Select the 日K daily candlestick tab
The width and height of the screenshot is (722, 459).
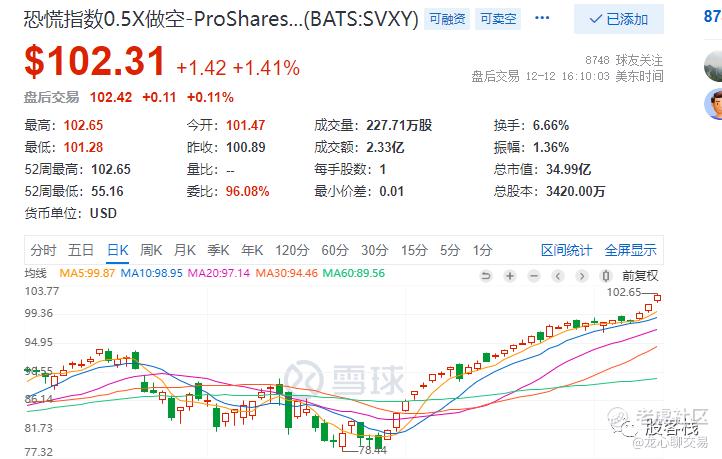coord(117,250)
